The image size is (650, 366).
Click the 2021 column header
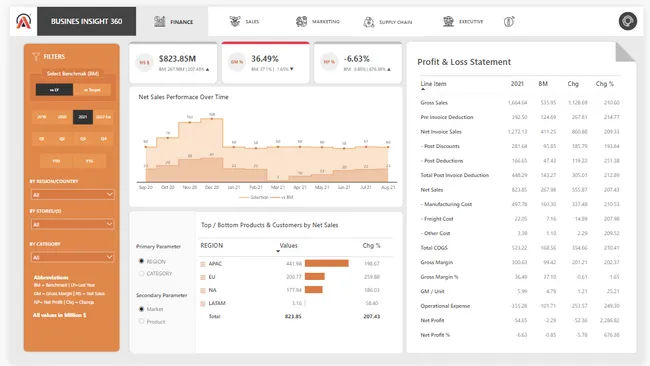pyautogui.click(x=517, y=84)
